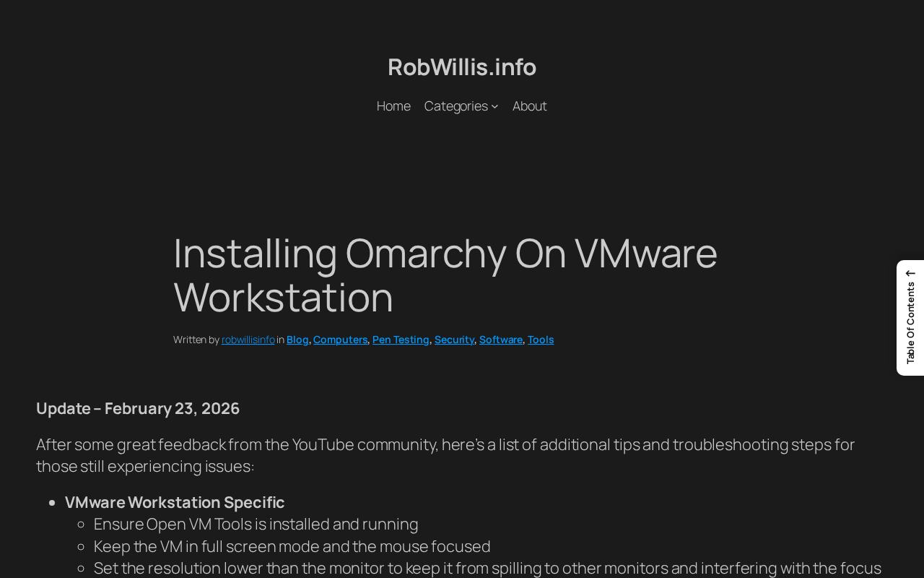View the Tools category link
The width and height of the screenshot is (924, 578).
click(540, 338)
